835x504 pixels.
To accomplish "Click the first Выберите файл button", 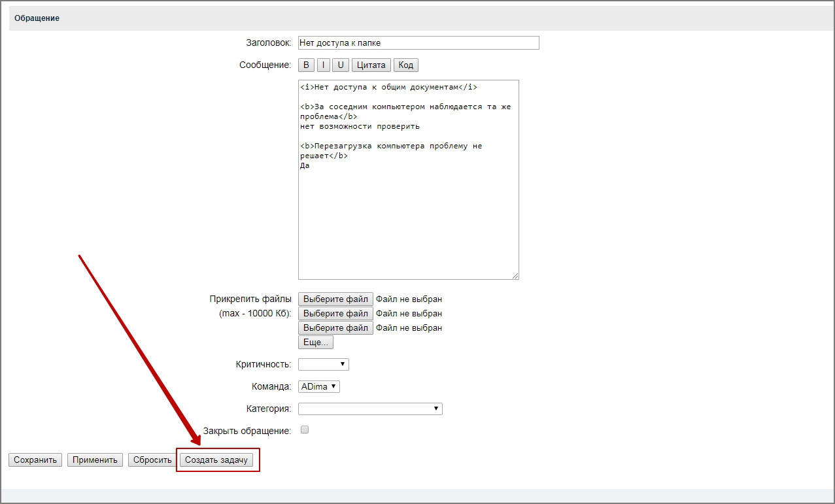I will coord(335,299).
